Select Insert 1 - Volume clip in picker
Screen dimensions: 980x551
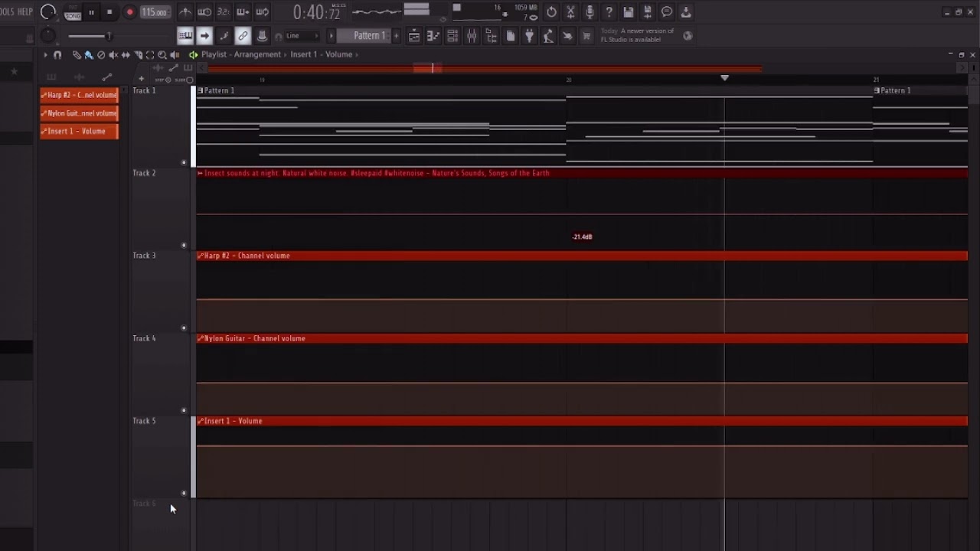[x=79, y=132]
